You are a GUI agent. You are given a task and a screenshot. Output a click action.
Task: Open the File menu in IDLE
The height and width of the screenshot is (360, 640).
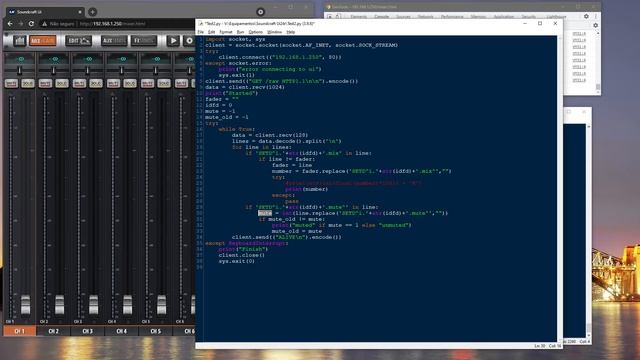coord(200,32)
